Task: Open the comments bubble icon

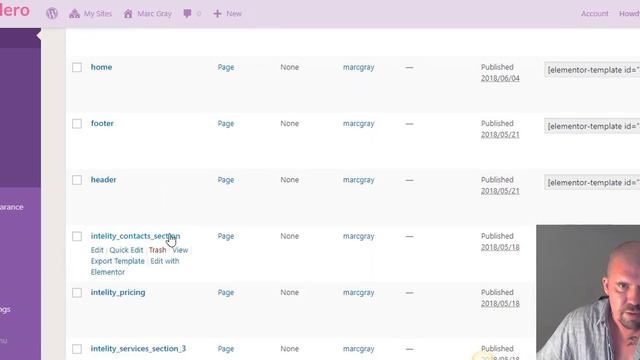Action: [187, 13]
